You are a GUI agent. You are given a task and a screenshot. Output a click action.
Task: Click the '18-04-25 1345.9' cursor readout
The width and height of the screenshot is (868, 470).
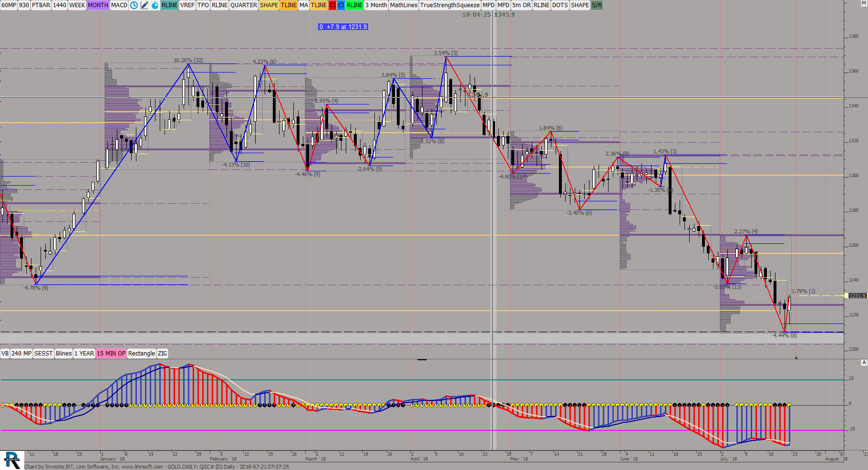(488, 15)
